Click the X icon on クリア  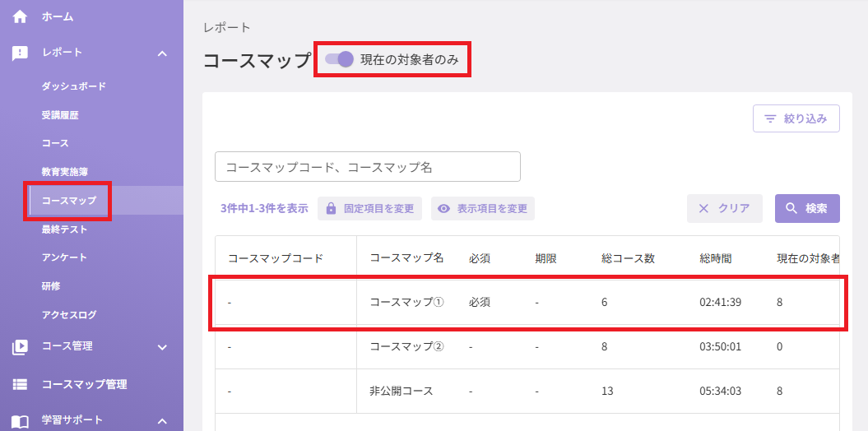703,209
